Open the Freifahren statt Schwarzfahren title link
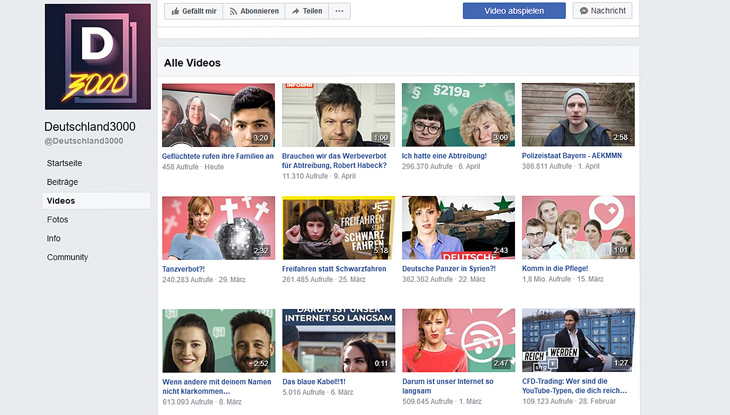 click(x=334, y=269)
